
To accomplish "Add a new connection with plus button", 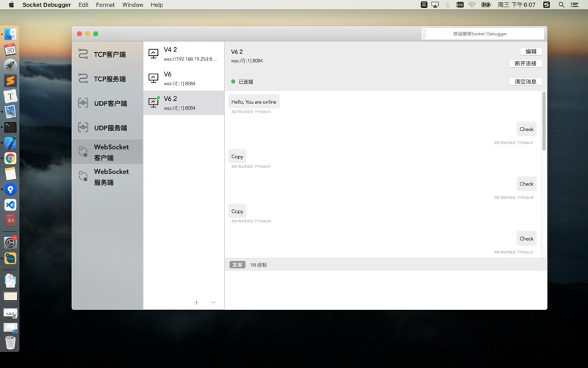I will [x=196, y=302].
